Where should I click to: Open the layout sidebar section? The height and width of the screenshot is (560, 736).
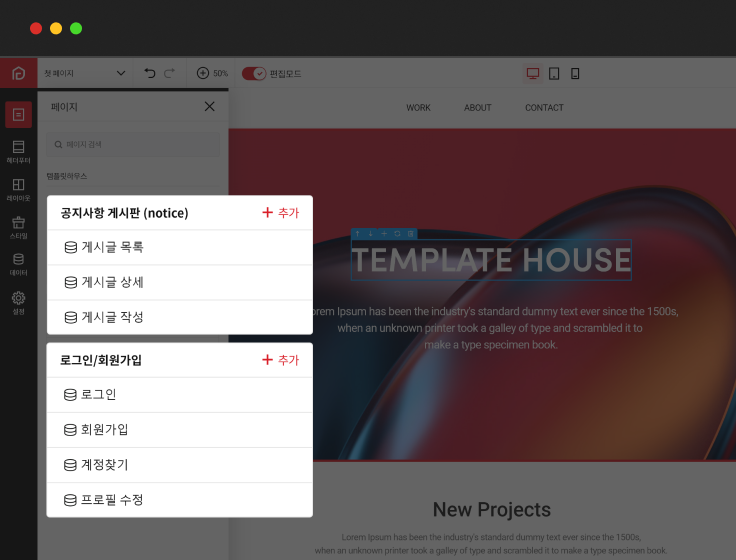pyautogui.click(x=18, y=190)
